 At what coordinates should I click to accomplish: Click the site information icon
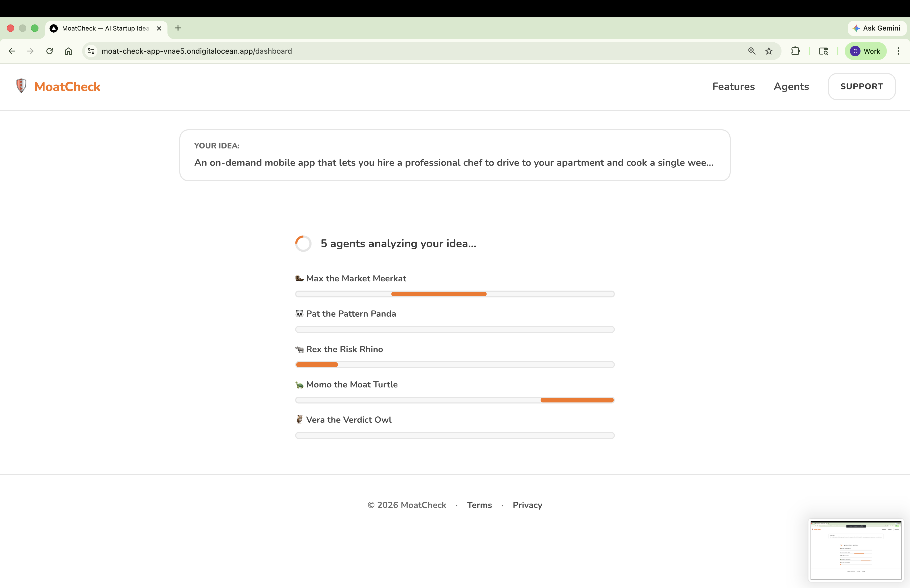click(x=91, y=51)
